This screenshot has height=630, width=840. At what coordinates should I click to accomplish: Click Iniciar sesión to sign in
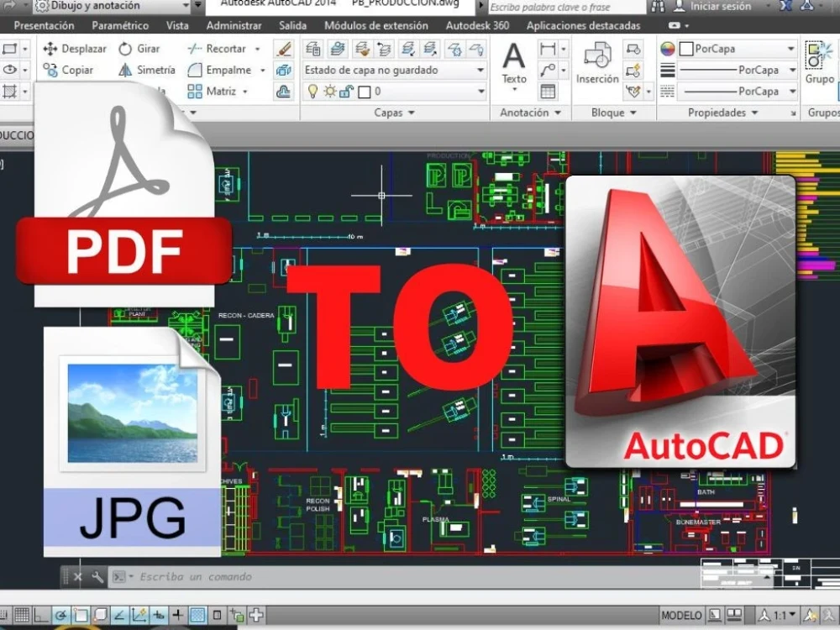[720, 7]
